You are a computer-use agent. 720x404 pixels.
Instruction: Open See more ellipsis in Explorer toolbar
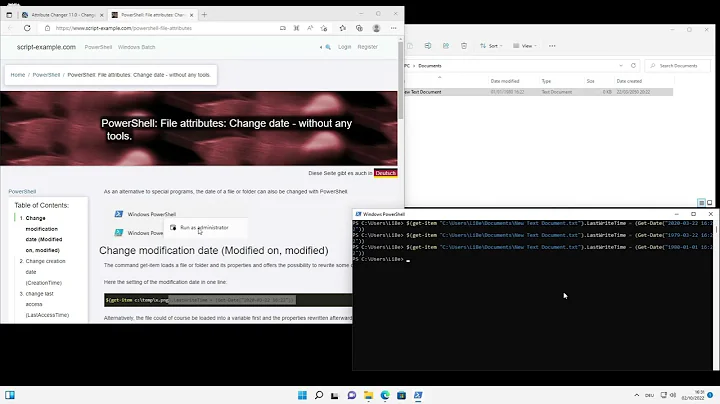(552, 46)
